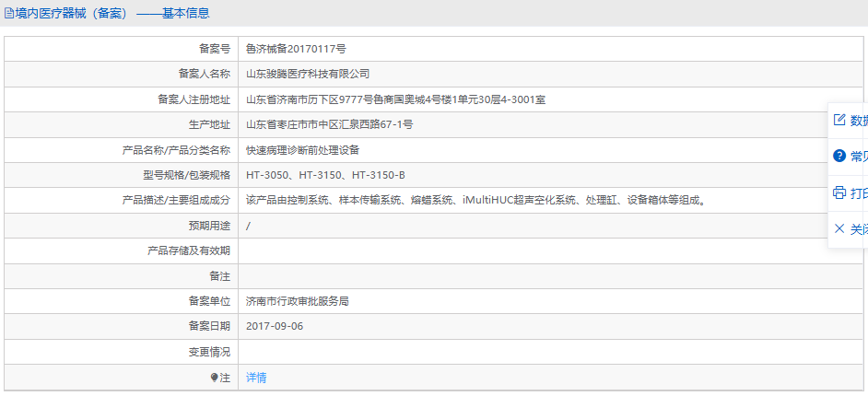Click the product name 快速病理诊断前处理设备
This screenshot has height=396, width=868.
pyautogui.click(x=303, y=150)
